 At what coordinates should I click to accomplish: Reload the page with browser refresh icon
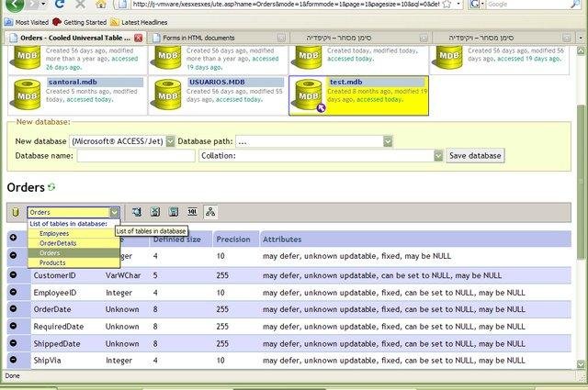(x=59, y=4)
